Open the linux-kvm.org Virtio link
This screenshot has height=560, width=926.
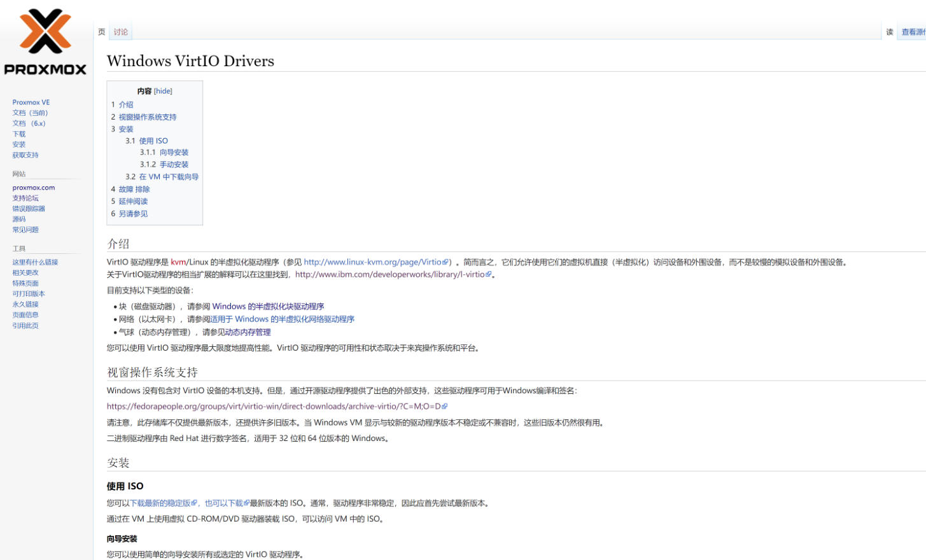(x=372, y=262)
